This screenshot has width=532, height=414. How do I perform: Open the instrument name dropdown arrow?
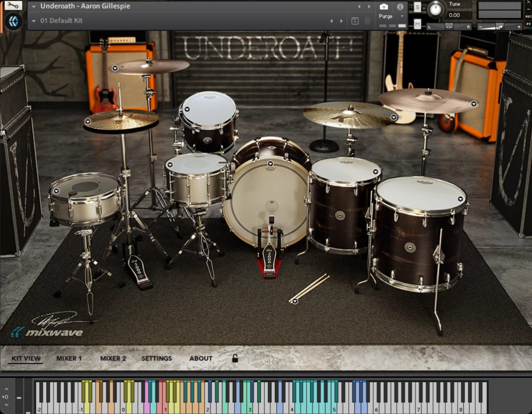[34, 7]
